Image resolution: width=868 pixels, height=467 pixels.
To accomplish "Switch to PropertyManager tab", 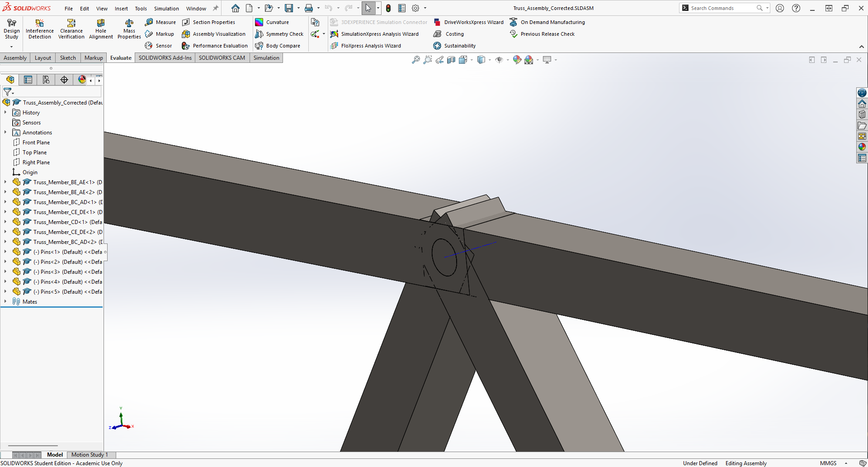I will click(x=28, y=80).
